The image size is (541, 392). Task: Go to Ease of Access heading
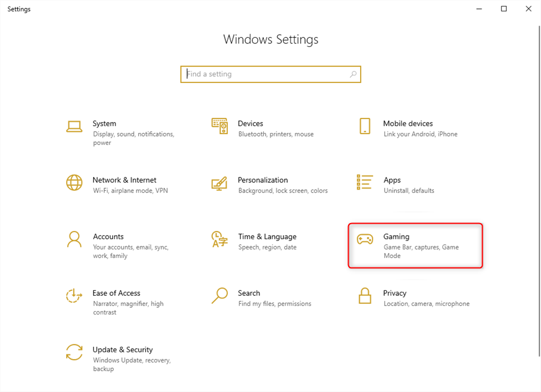[x=116, y=293]
